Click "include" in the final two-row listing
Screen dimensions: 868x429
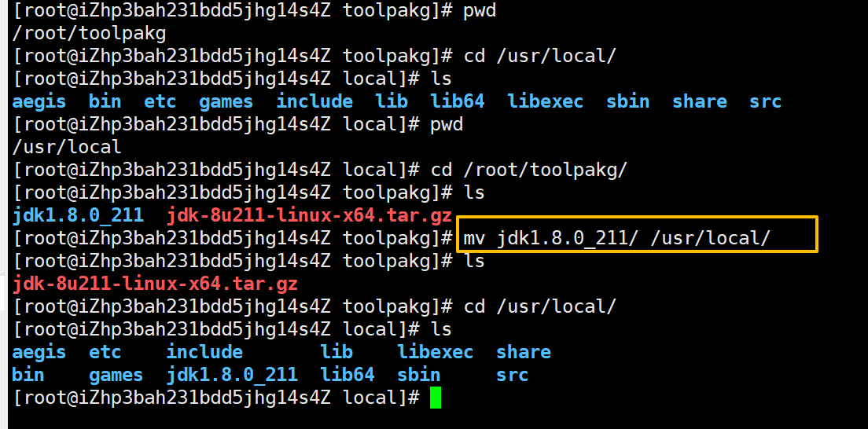pyautogui.click(x=204, y=352)
